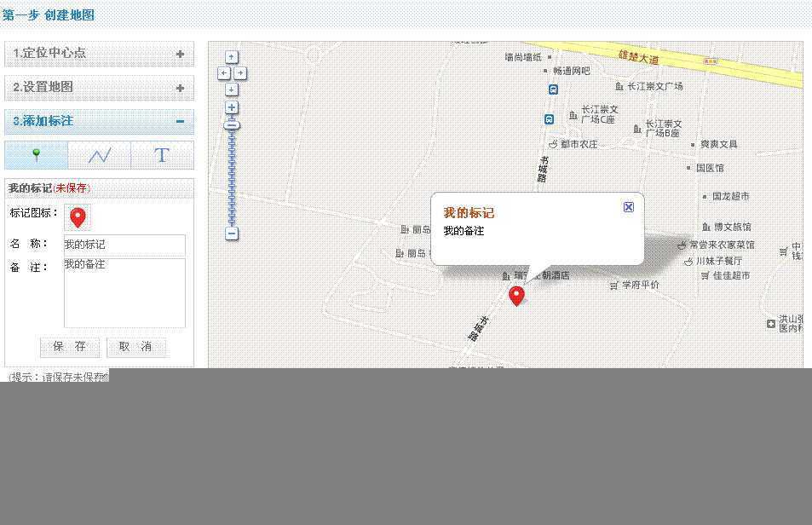Click the red 标记图标 marker icon
This screenshot has height=525, width=812.
click(x=78, y=217)
